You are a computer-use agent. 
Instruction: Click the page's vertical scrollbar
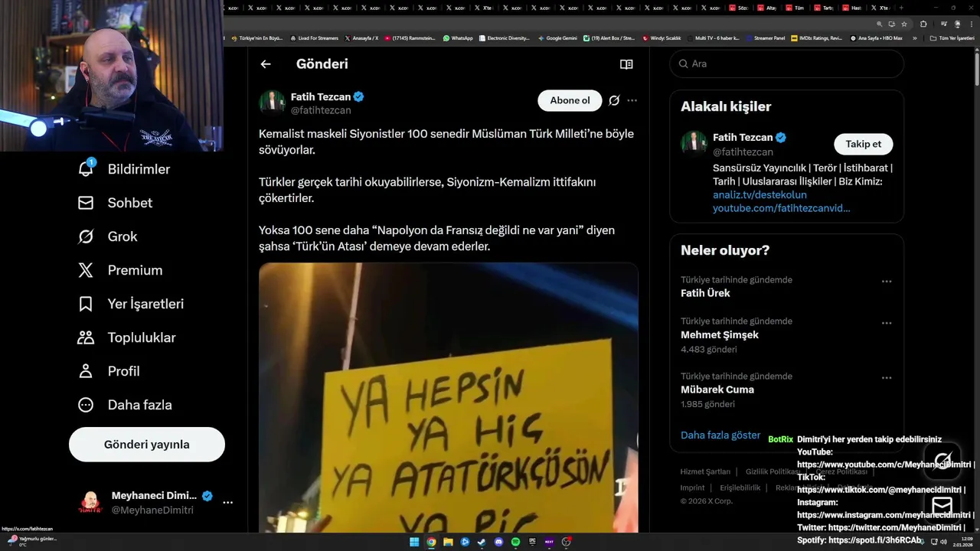pos(976,69)
